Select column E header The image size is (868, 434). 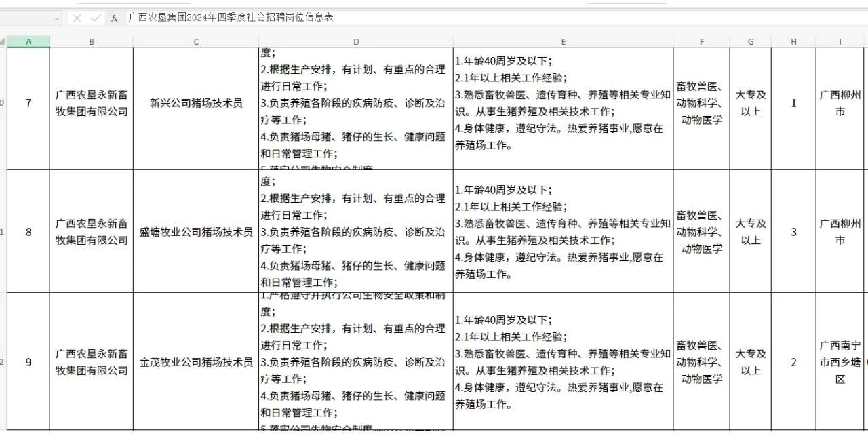(x=564, y=42)
